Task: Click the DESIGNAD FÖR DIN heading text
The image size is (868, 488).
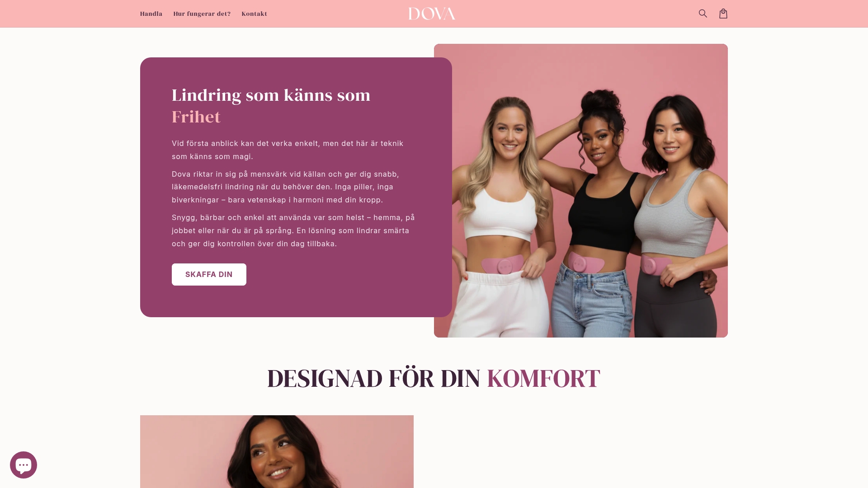Action: tap(373, 378)
